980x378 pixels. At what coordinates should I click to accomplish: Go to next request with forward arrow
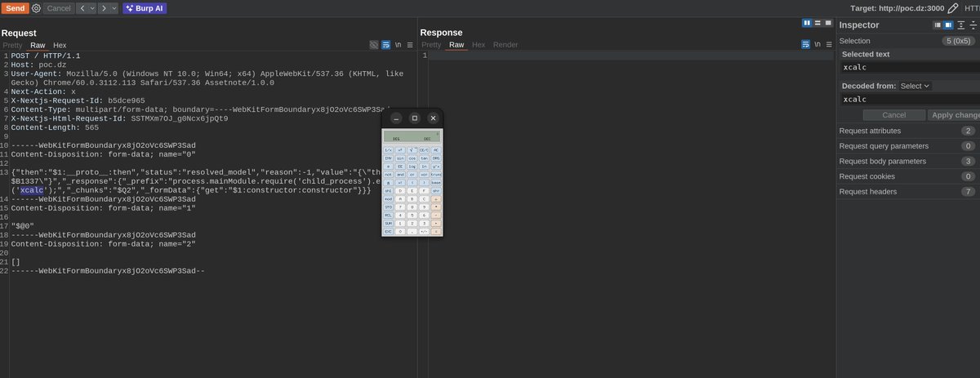point(103,7)
